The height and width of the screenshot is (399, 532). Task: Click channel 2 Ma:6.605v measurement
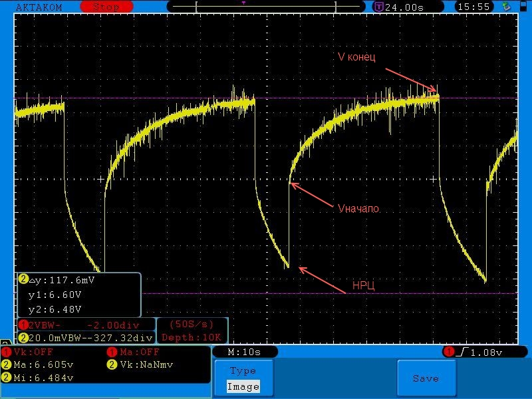pyautogui.click(x=41, y=364)
